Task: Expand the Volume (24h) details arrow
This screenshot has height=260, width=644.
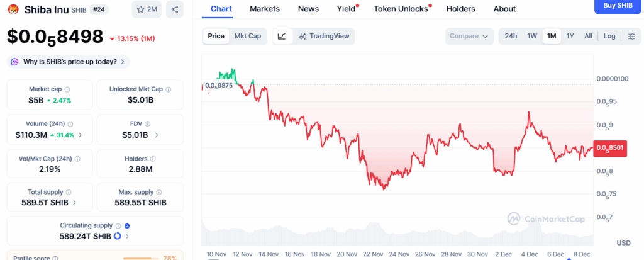Action: tap(80, 135)
